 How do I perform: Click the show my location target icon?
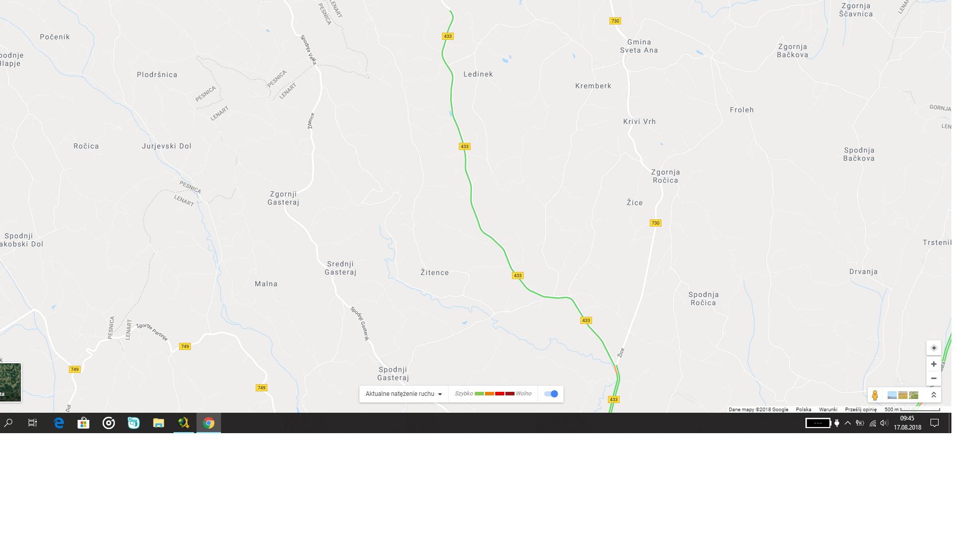click(934, 348)
